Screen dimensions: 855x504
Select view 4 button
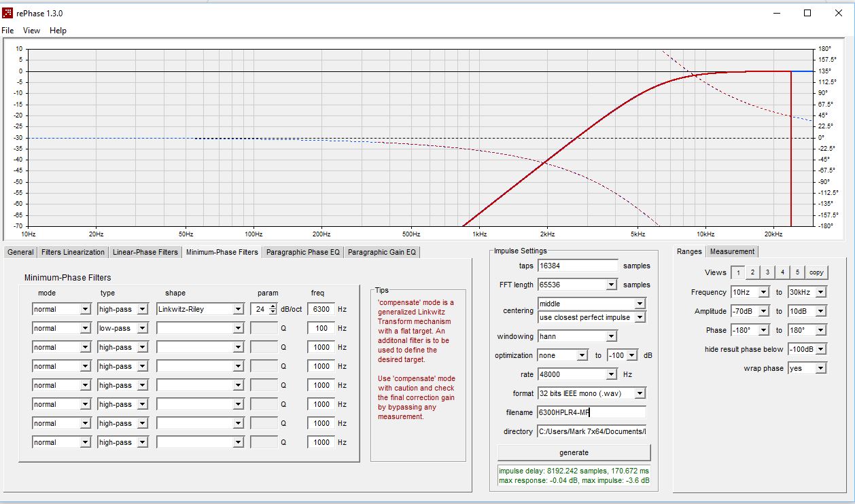[x=782, y=272]
